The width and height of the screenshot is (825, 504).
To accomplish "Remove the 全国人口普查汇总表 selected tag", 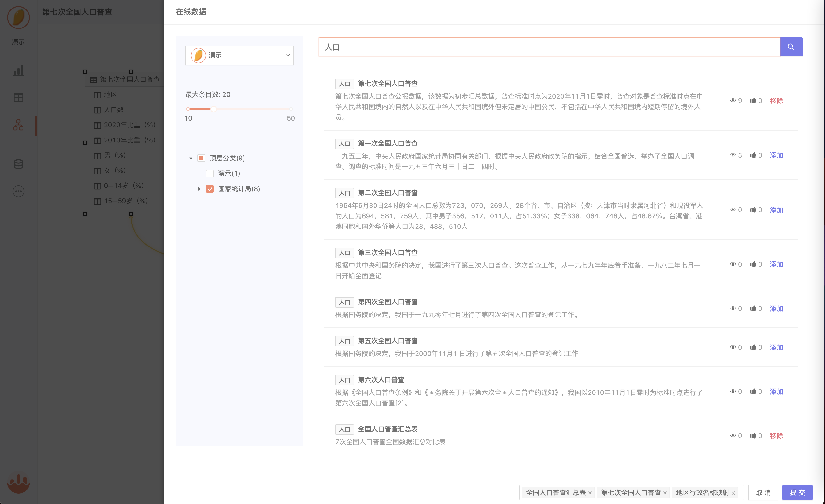I will tap(590, 493).
